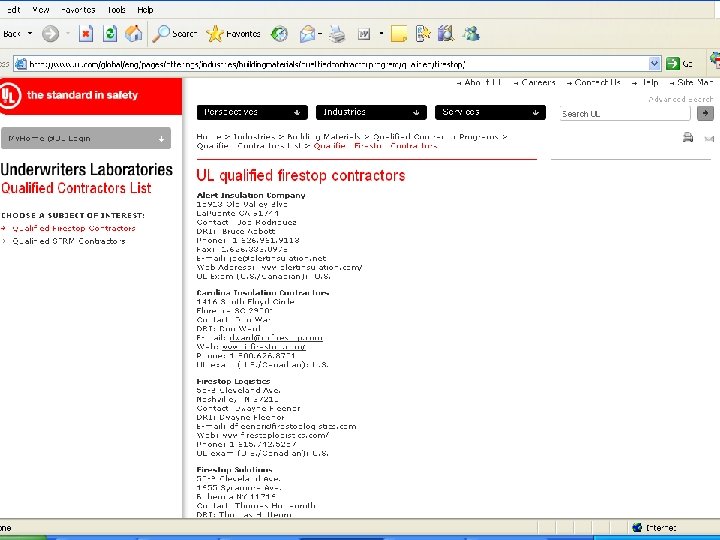The image size is (720, 540).
Task: Open the Perspectives navigation dropdown
Action: pyautogui.click(x=252, y=112)
